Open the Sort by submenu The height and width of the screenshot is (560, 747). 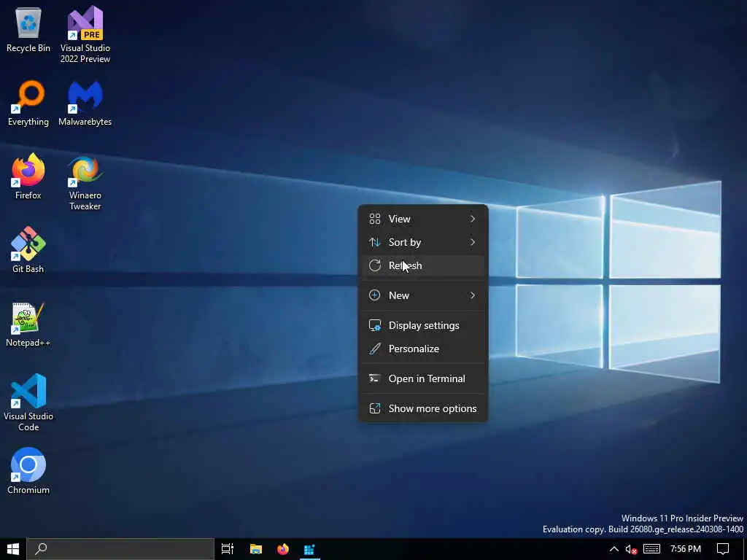pos(423,242)
